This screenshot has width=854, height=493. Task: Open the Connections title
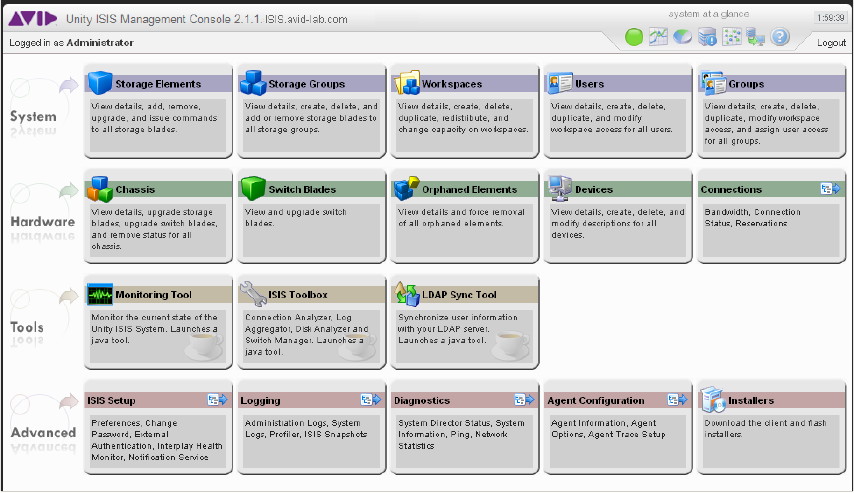(x=731, y=190)
